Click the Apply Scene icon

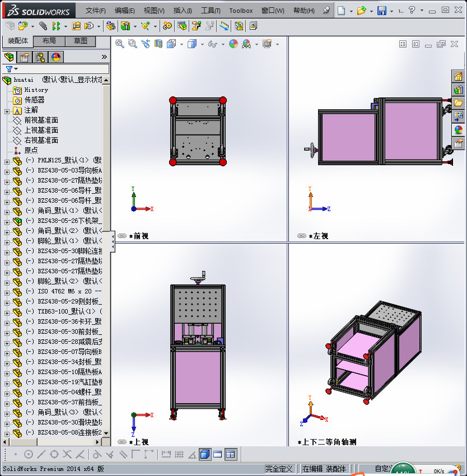(x=246, y=44)
